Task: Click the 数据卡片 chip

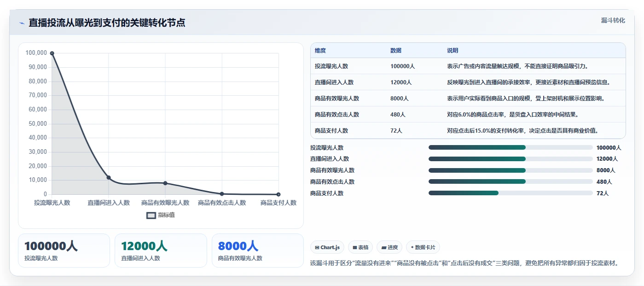Action: tap(423, 247)
